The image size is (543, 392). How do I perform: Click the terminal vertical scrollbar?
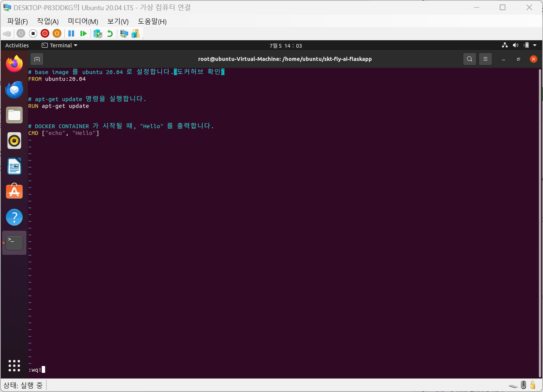click(540, 222)
